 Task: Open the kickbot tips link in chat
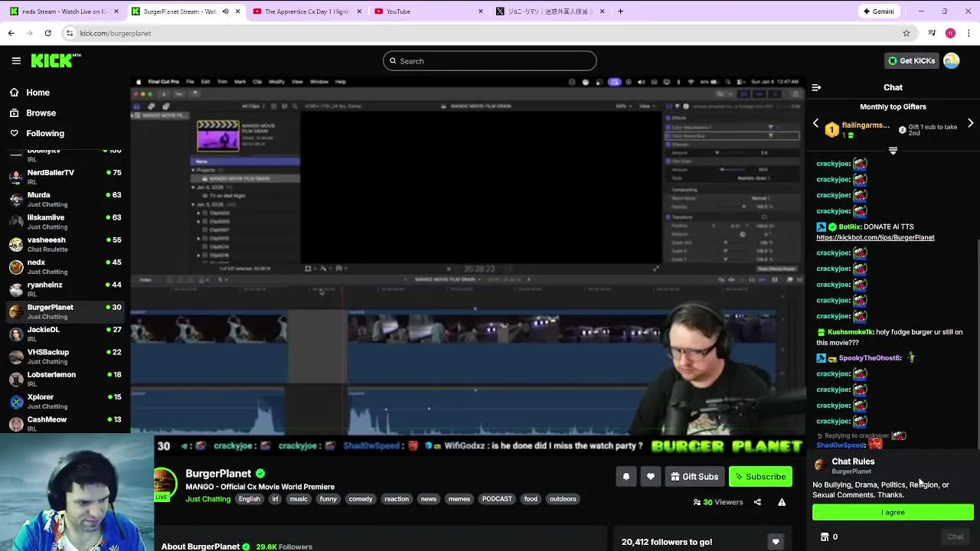coord(875,237)
